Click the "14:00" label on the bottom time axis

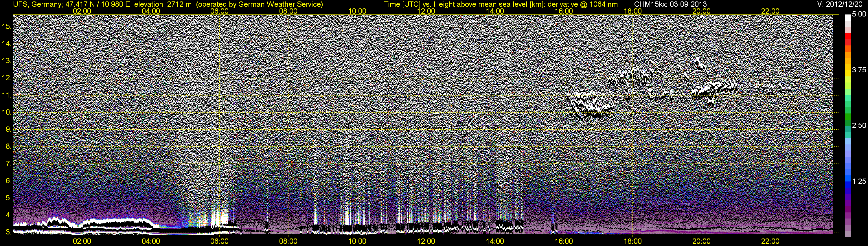point(495,242)
